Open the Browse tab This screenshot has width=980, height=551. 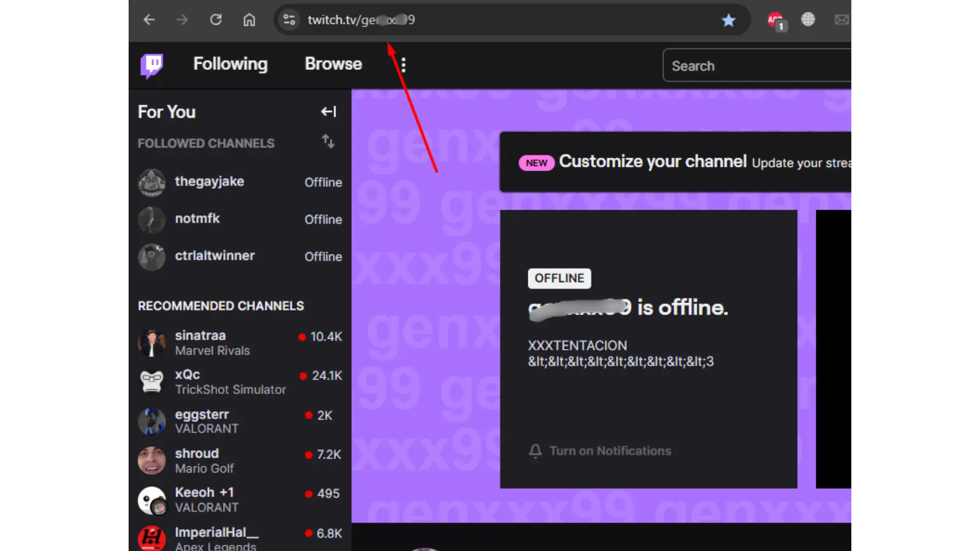333,64
